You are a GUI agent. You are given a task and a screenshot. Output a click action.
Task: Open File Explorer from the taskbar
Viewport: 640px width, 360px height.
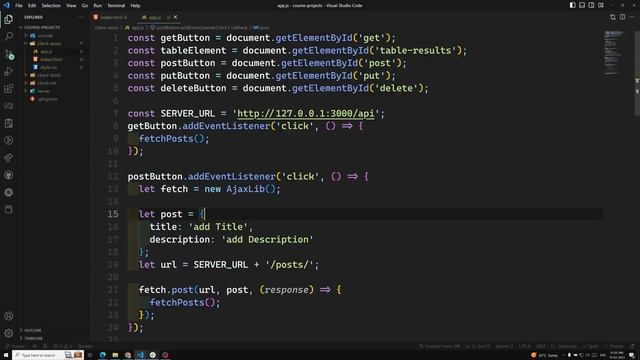[115, 355]
